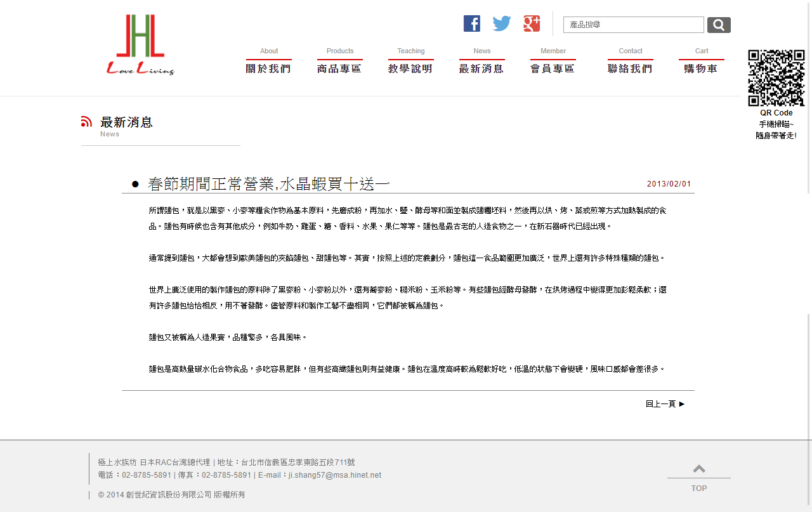The width and height of the screenshot is (812, 512).
Task: Open the Teaching 教學說明 menu
Action: click(x=411, y=61)
